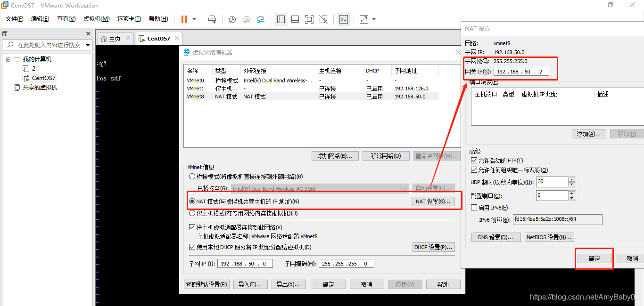Click 确定 in the virtual network editor
Screen dimensions: 644x306
pos(329,284)
